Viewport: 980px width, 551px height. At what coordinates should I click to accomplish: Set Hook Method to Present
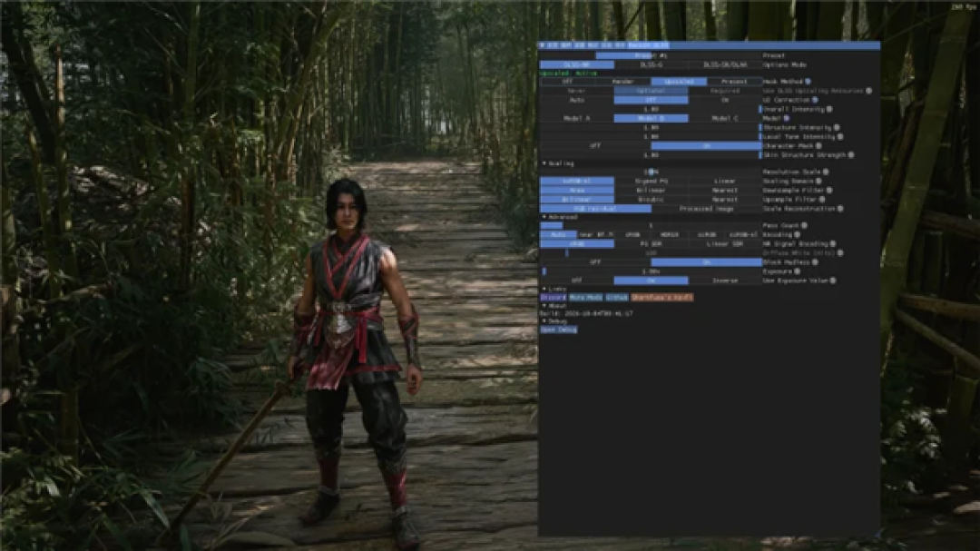tap(734, 82)
